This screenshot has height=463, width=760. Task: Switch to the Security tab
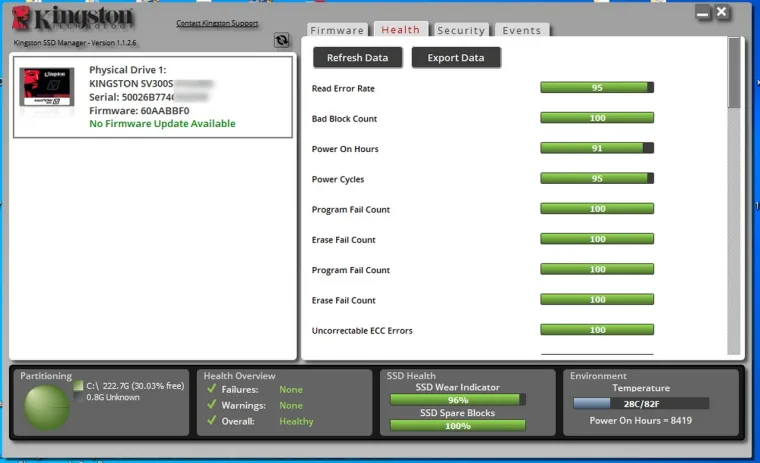[461, 31]
